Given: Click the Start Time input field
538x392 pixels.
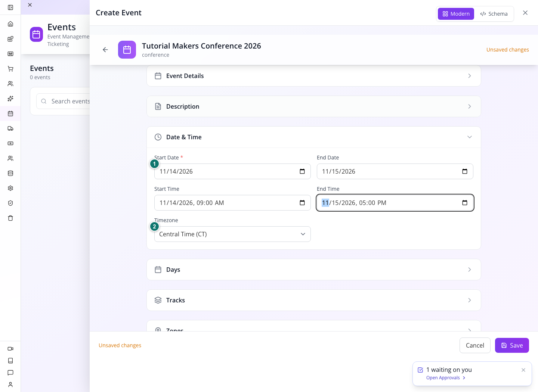Looking at the screenshot, I should click(x=232, y=203).
